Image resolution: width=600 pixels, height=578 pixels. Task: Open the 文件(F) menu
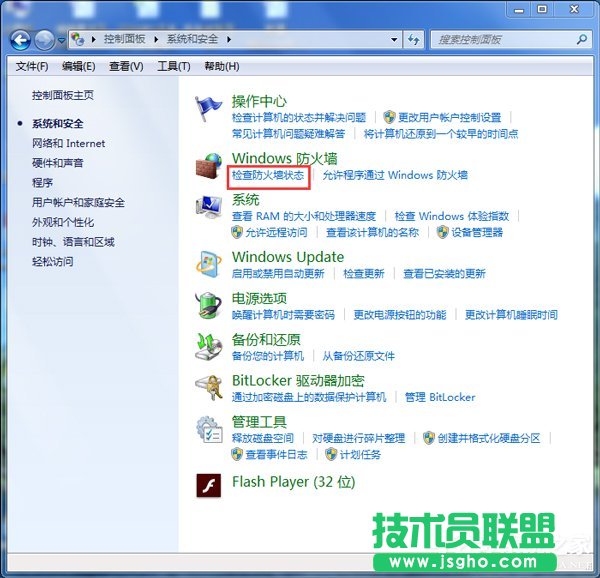coord(32,66)
